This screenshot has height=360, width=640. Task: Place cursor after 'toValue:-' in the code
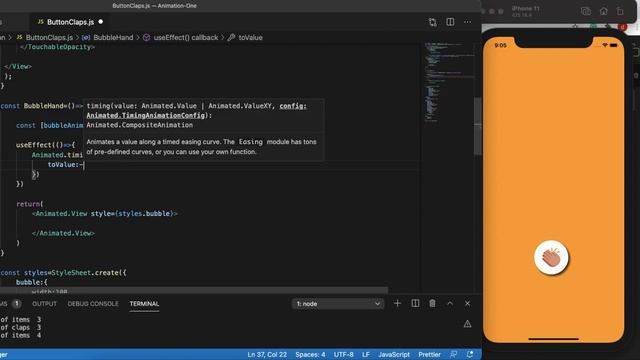click(x=84, y=165)
